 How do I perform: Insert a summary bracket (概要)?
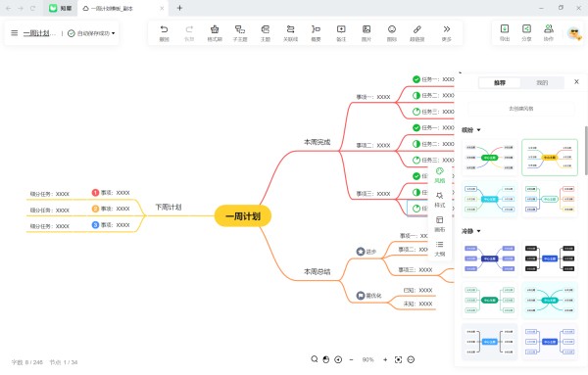(x=316, y=33)
